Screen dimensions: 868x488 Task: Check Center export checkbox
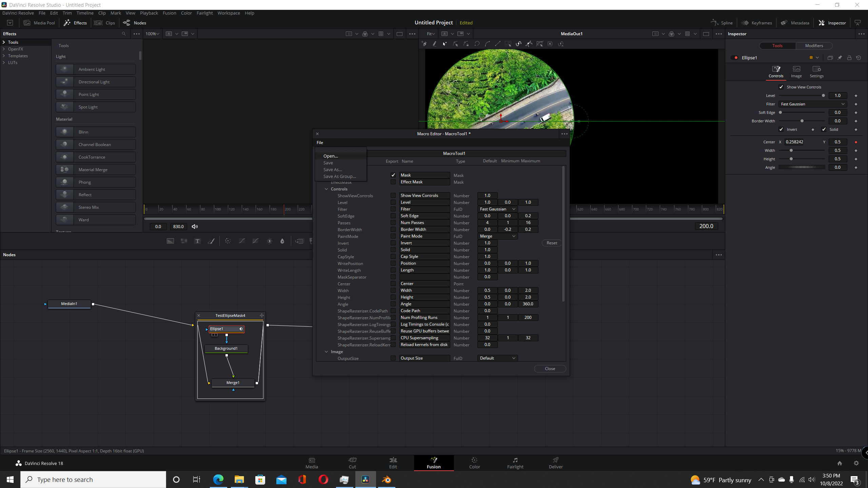pyautogui.click(x=393, y=284)
